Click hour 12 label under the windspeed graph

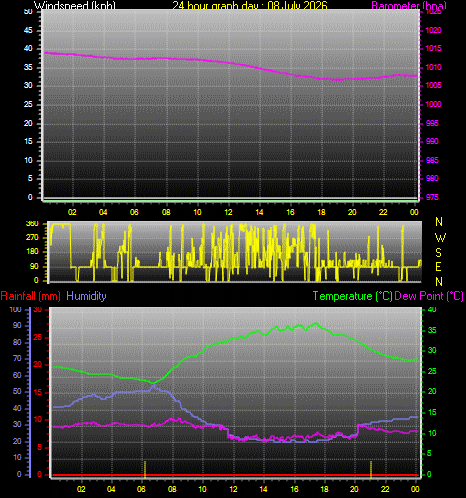228,212
